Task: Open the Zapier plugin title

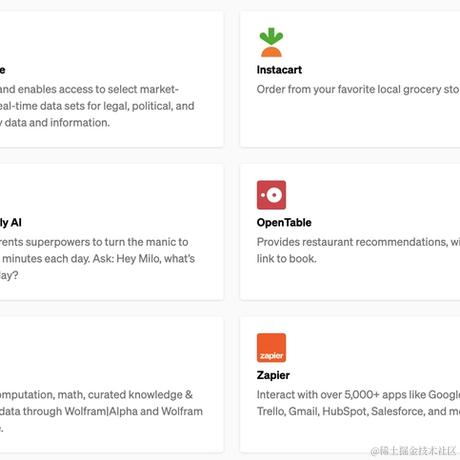Action: tap(273, 375)
